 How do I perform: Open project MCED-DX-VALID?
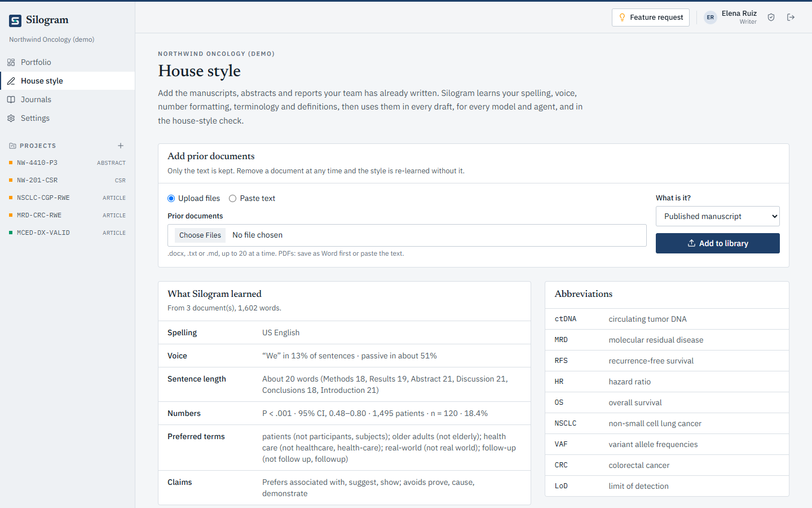point(68,233)
